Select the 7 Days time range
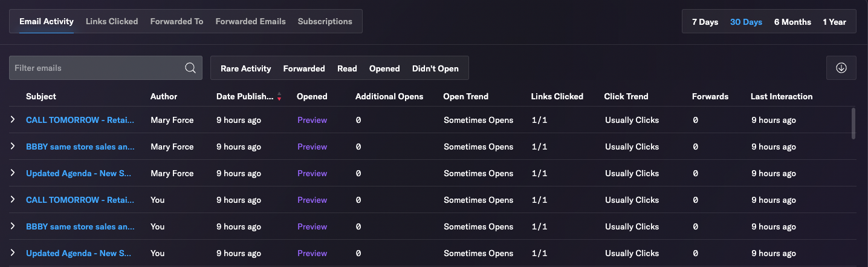Image resolution: width=868 pixels, height=267 pixels. point(705,22)
